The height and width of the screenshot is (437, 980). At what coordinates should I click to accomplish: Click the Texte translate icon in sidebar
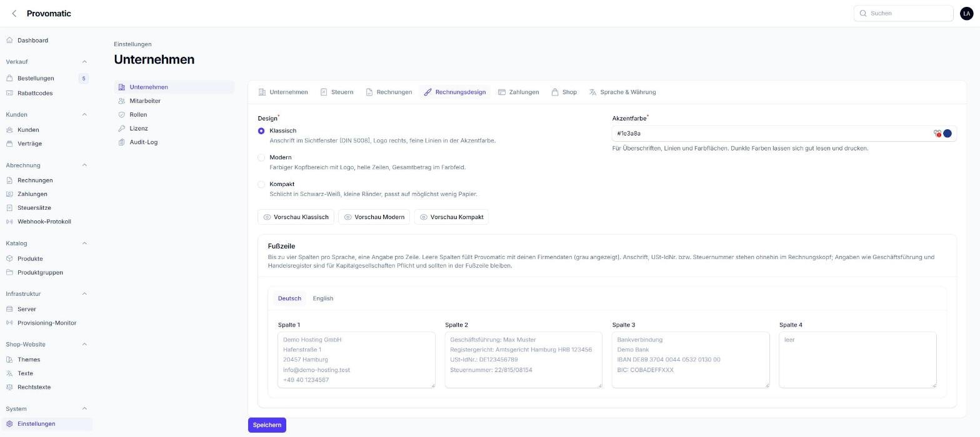point(9,373)
